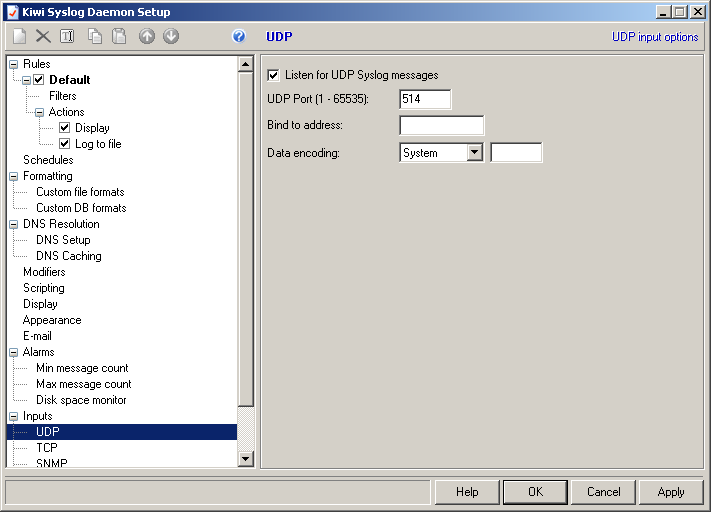Collapse the Alarms node
Screen dimensions: 711x512
coord(14,352)
